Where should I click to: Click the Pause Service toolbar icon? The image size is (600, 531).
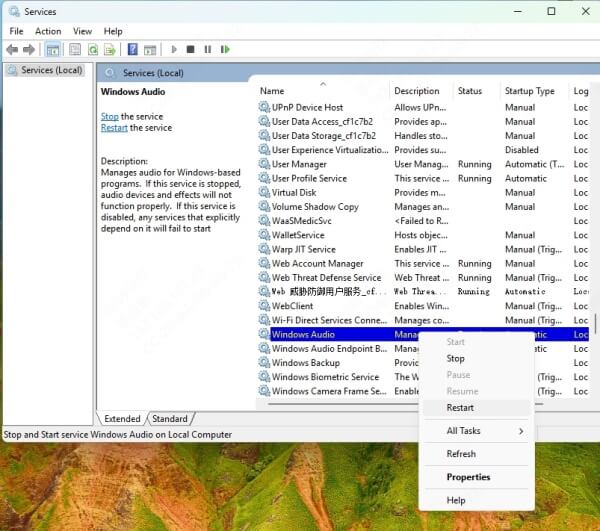(208, 49)
